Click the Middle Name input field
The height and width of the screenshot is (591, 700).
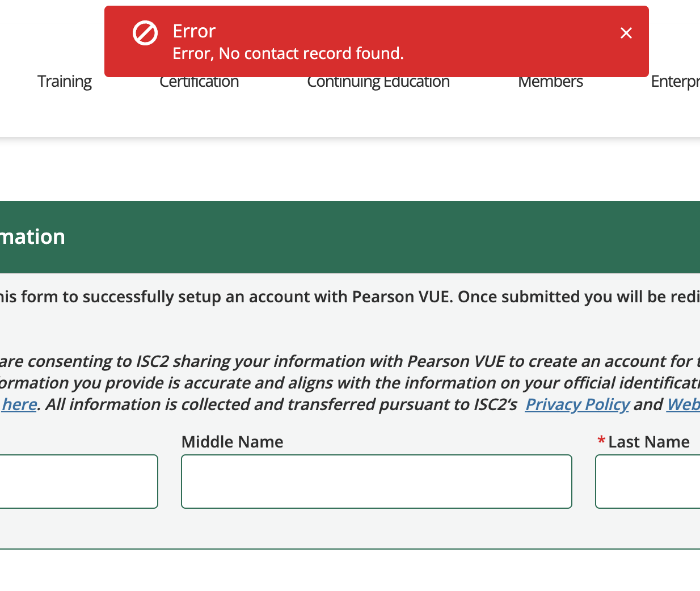click(376, 481)
